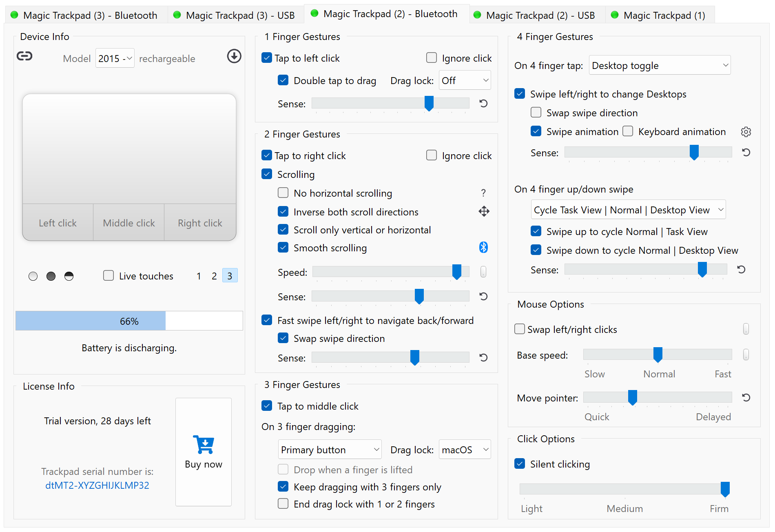Viewport: 775px width, 532px height.
Task: Open the gear settings icon in 4 Finger Gestures
Action: pos(746,131)
